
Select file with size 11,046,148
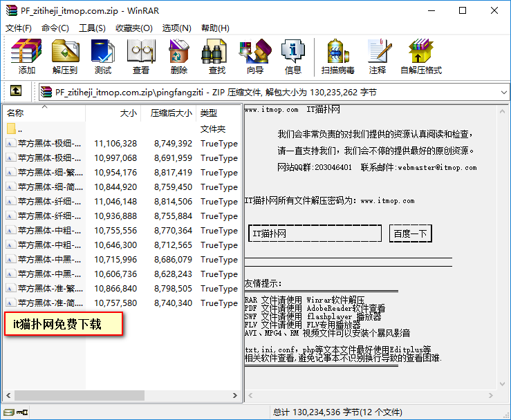(x=122, y=202)
